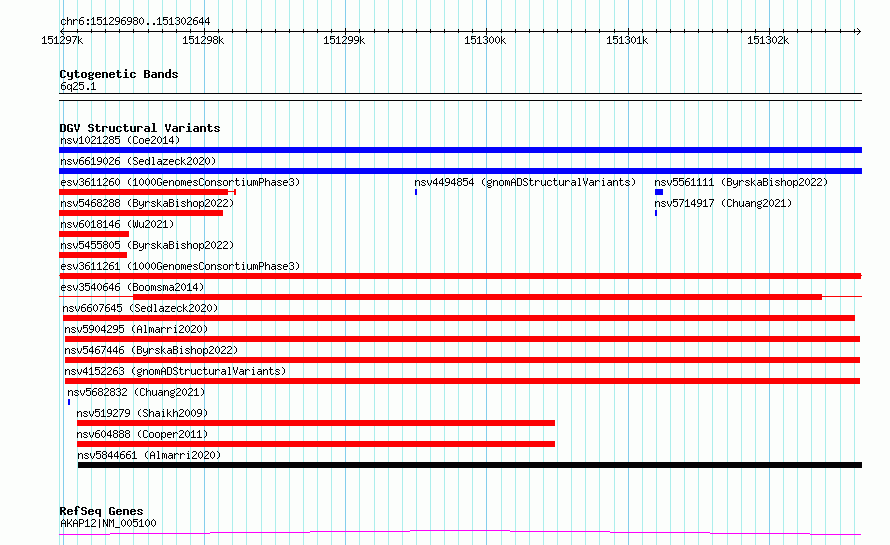The height and width of the screenshot is (545, 890).
Task: Open nsv6607645 (Sedlazeck2020) label
Action: pos(140,308)
